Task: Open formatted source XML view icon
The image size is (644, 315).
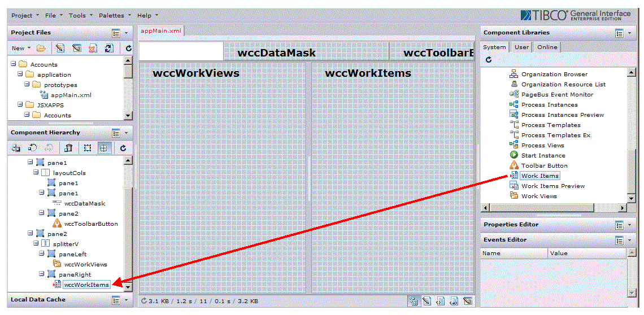Action: (x=440, y=301)
